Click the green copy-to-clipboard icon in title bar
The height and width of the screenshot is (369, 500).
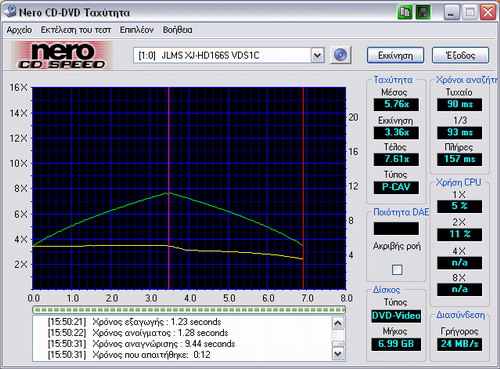[x=405, y=13]
